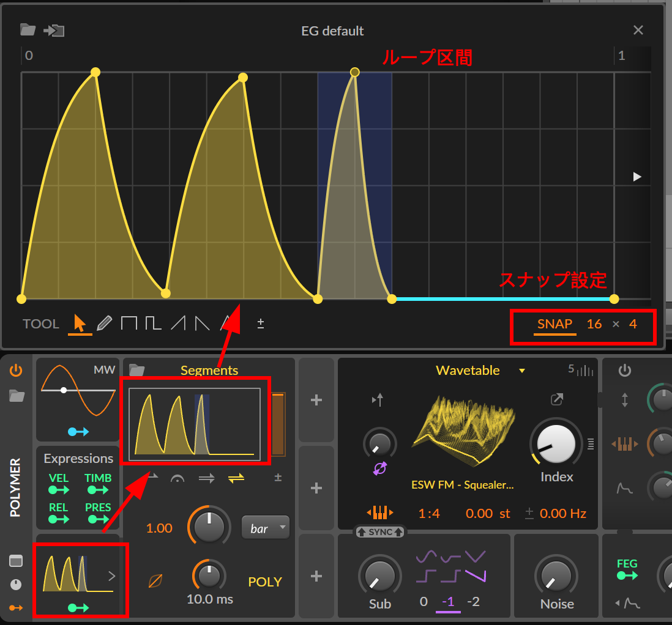Select the hold-with-dot loop mode icon

(x=177, y=478)
